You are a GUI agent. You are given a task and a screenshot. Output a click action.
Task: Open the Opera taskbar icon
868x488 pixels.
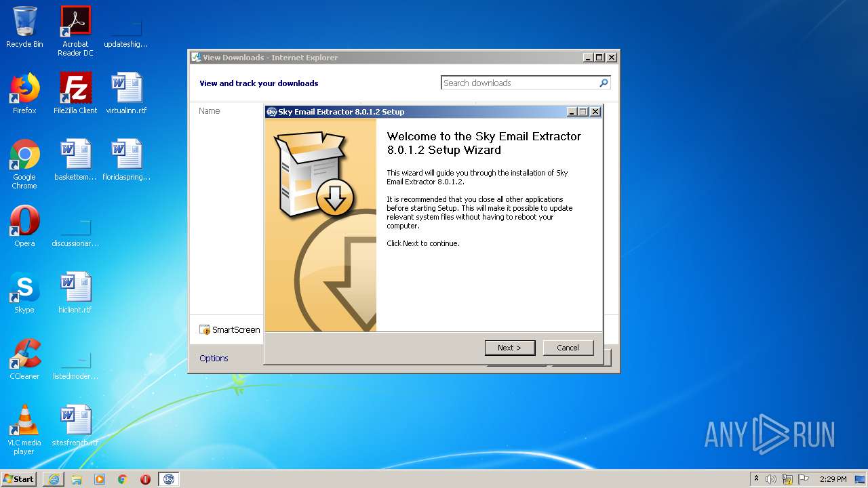pyautogui.click(x=145, y=479)
